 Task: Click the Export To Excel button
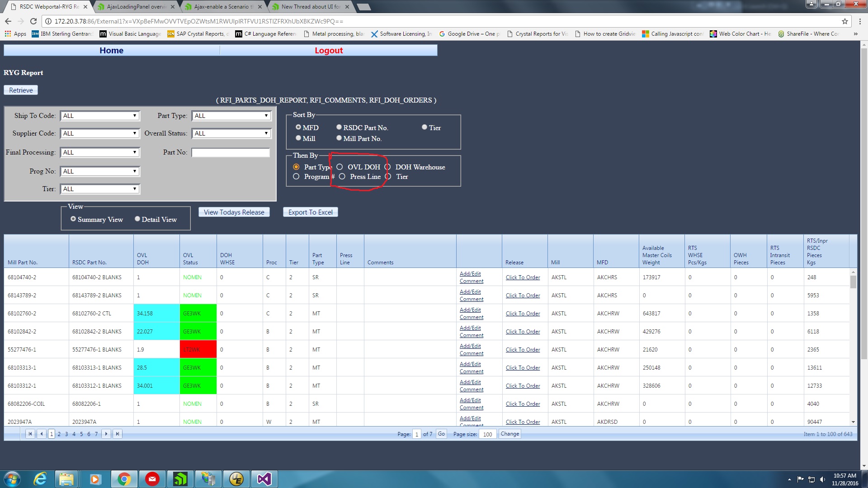point(310,212)
